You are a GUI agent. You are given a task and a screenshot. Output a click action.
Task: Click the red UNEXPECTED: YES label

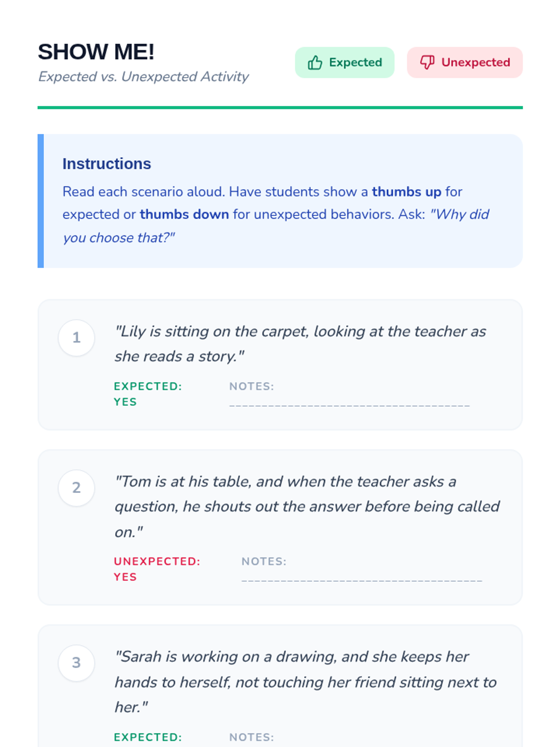(157, 569)
